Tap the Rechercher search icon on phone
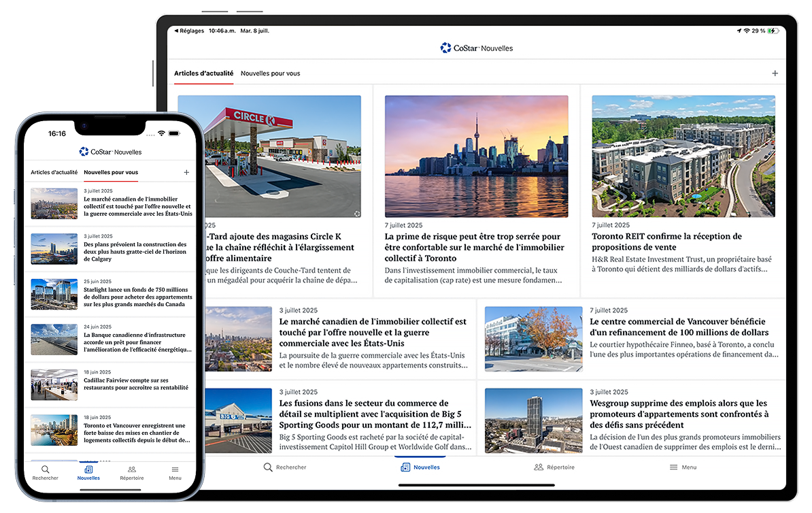This screenshot has width=812, height=513. coord(45,469)
